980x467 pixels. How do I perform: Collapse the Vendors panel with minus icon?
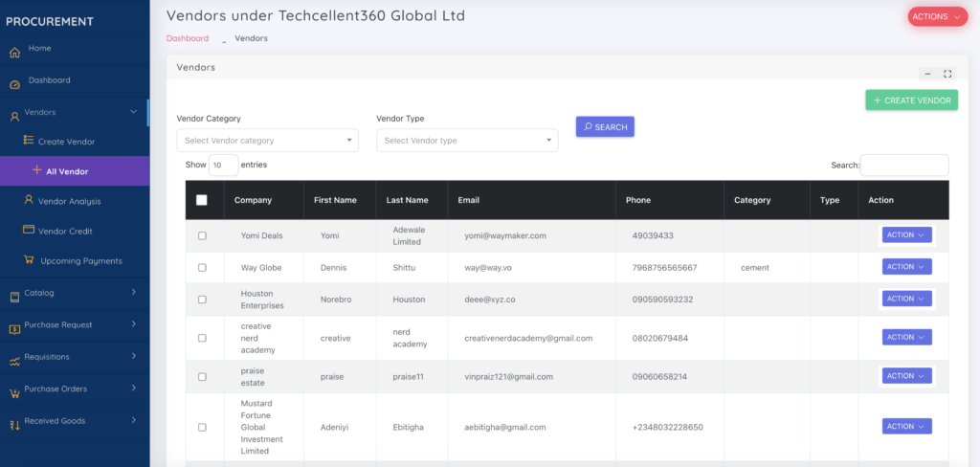[x=927, y=74]
